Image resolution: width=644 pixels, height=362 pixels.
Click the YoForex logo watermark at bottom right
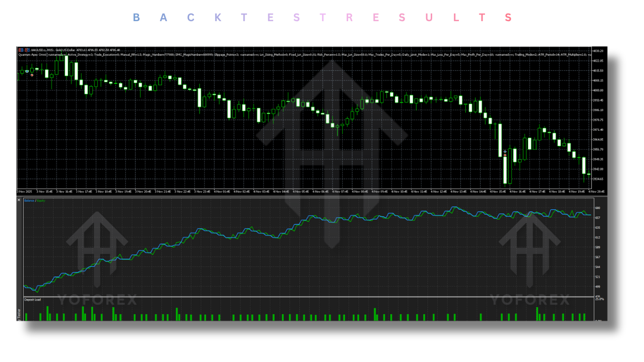(530, 261)
